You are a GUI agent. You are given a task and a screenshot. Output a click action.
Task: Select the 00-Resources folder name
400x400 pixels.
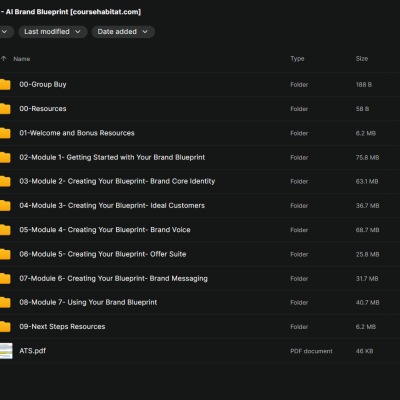43,109
